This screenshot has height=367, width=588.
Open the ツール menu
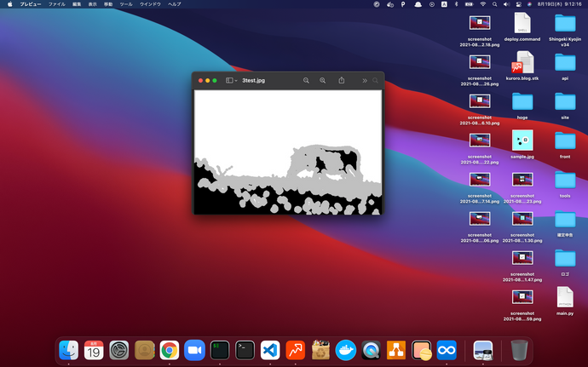[x=126, y=4]
